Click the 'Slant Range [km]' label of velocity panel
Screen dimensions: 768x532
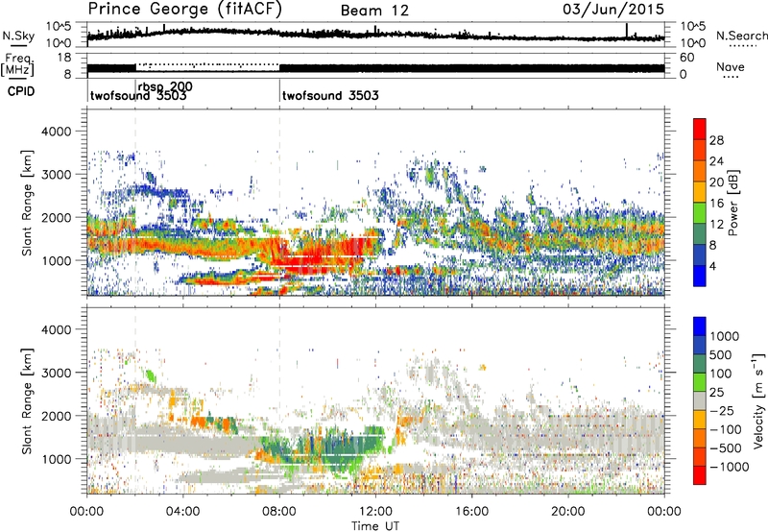point(27,401)
